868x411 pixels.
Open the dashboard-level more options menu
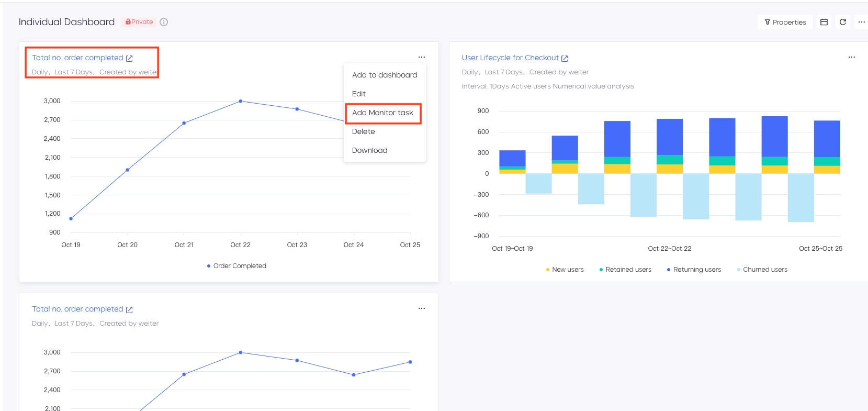(862, 22)
